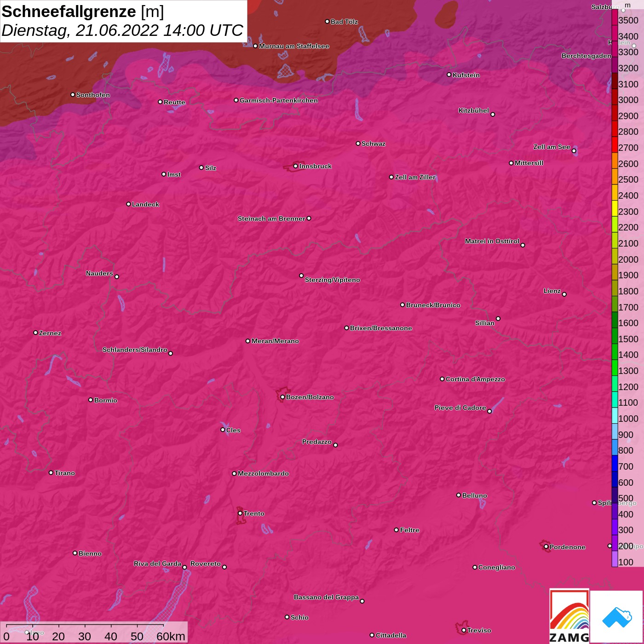Select the Predazzo label
The width and height of the screenshot is (644, 644).
[316, 442]
